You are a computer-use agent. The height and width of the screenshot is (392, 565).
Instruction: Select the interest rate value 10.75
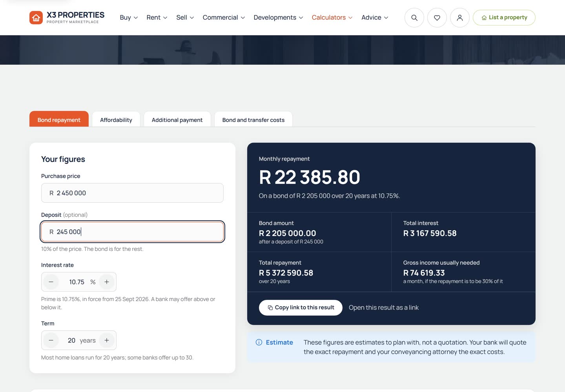77,282
